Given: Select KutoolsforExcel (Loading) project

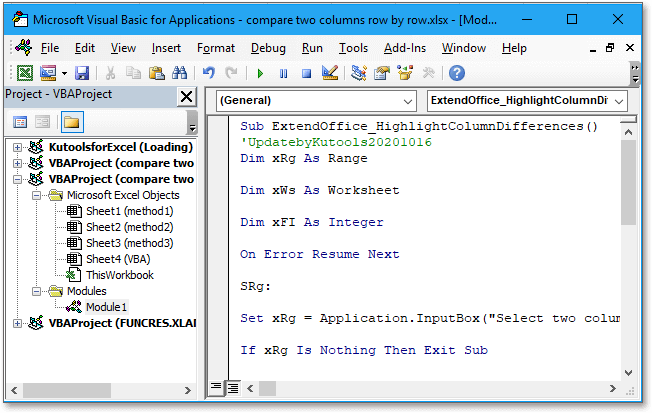Looking at the screenshot, I should tap(121, 147).
